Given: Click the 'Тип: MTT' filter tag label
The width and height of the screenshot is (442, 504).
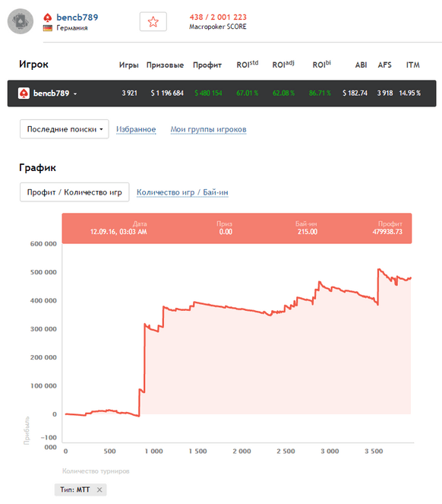Looking at the screenshot, I should click(75, 490).
